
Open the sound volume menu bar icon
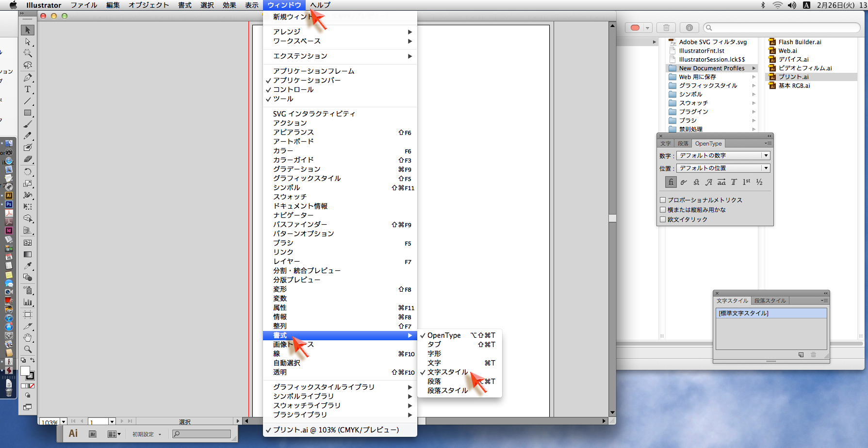(792, 5)
